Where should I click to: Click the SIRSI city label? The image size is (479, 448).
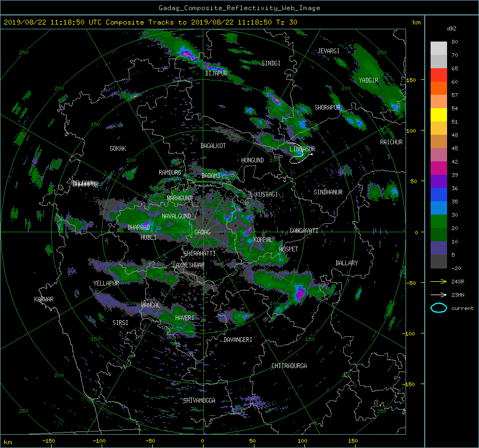pos(120,323)
